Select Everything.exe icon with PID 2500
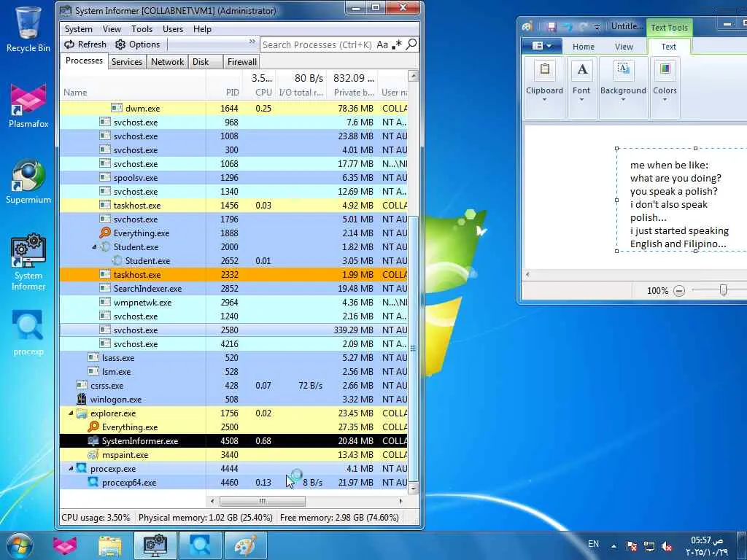This screenshot has height=560, width=747. 94,426
